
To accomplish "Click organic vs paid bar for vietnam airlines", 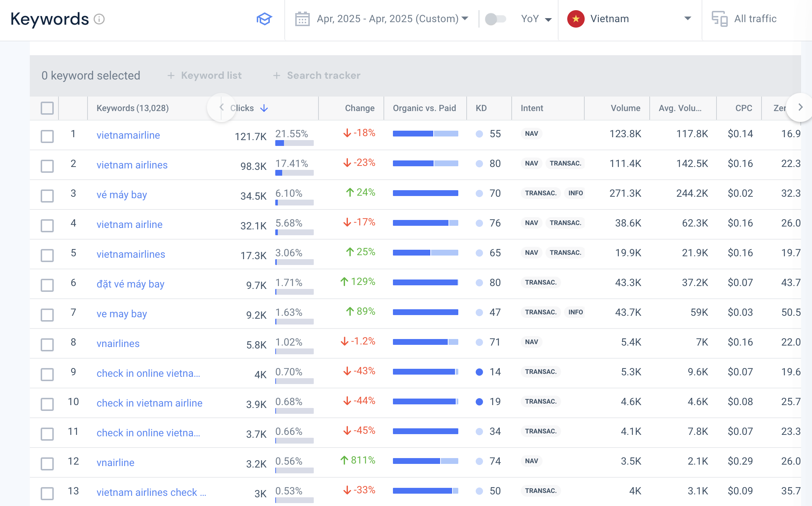I will [x=425, y=163].
